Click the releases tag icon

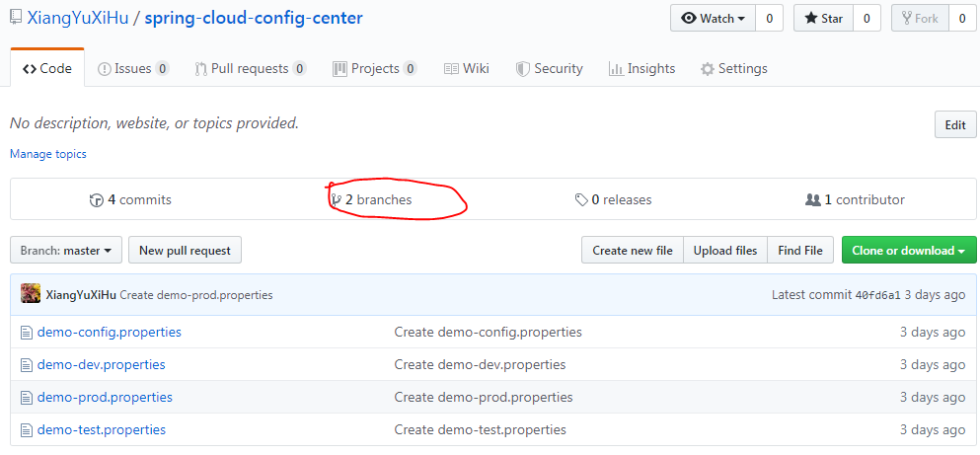tap(581, 200)
